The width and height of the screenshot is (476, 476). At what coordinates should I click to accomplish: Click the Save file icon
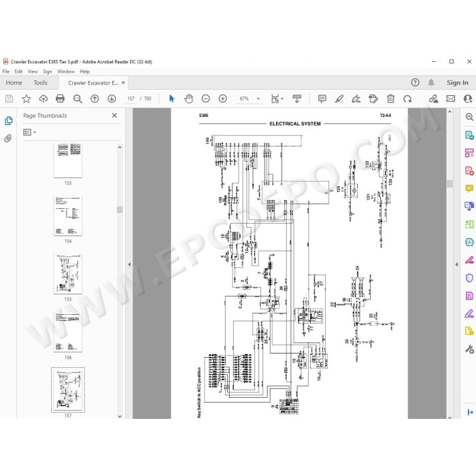tap(9, 99)
